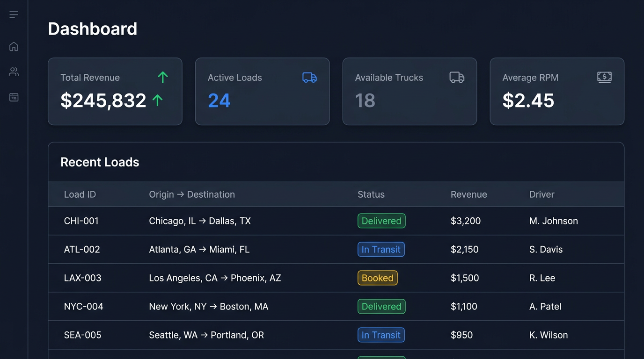Click the $1,500 revenue cell
The image size is (644, 359).
[465, 278]
